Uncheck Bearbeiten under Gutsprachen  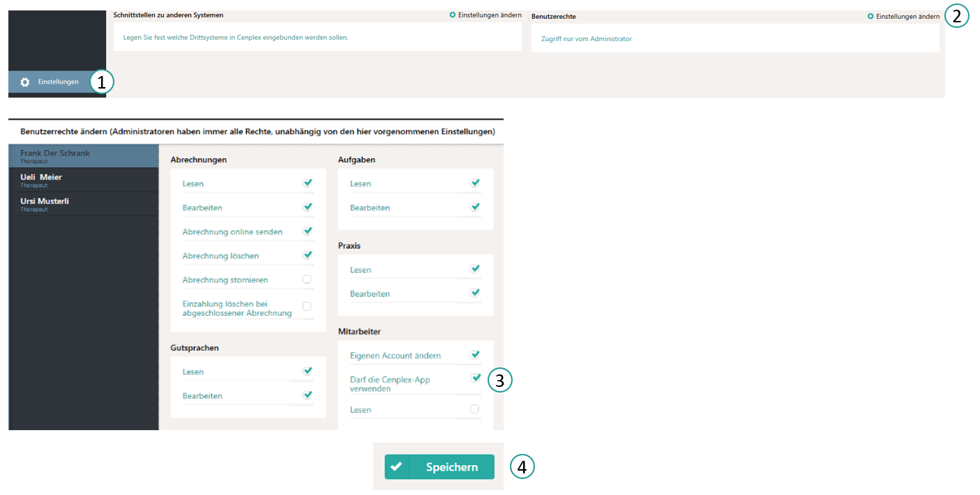pos(307,395)
